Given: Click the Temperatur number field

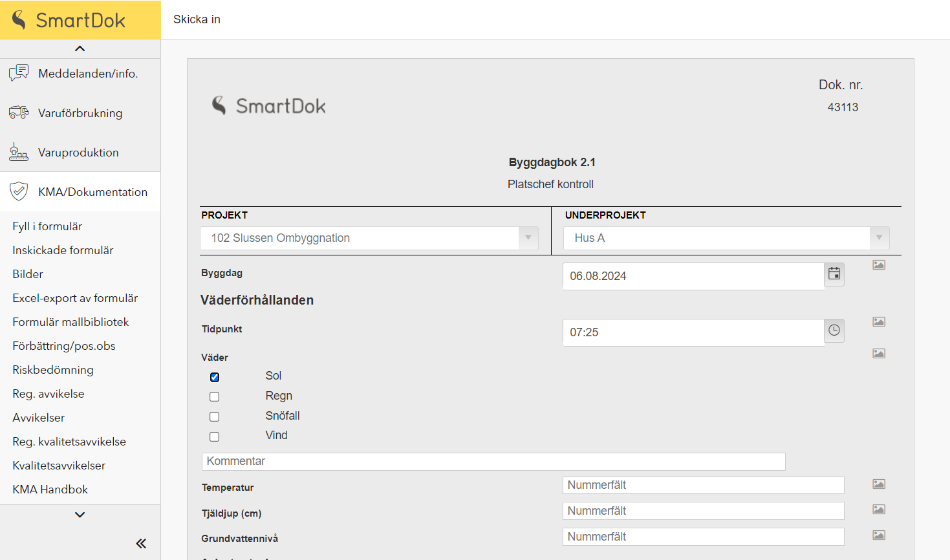Looking at the screenshot, I should (704, 485).
